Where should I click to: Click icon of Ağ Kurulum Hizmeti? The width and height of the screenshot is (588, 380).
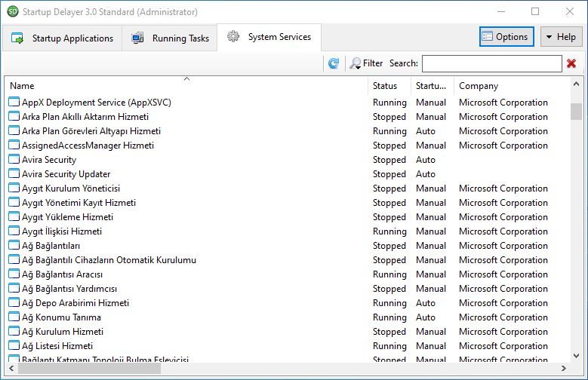click(x=14, y=331)
